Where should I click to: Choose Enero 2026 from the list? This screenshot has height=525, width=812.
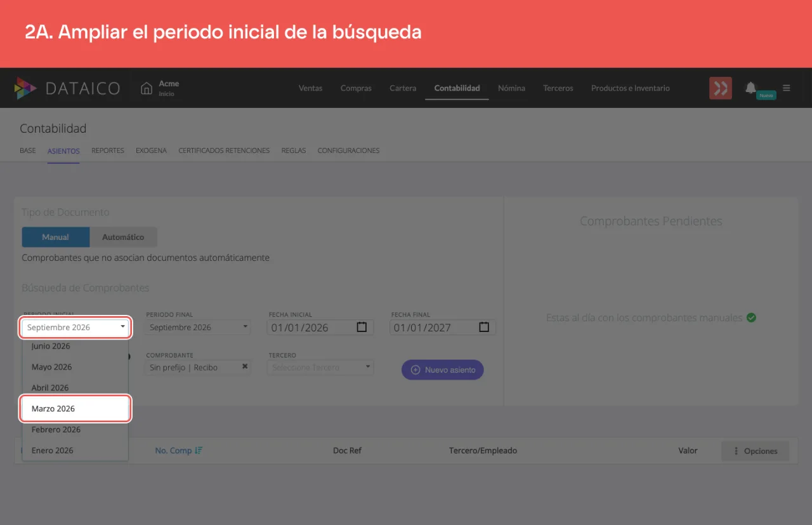point(75,451)
